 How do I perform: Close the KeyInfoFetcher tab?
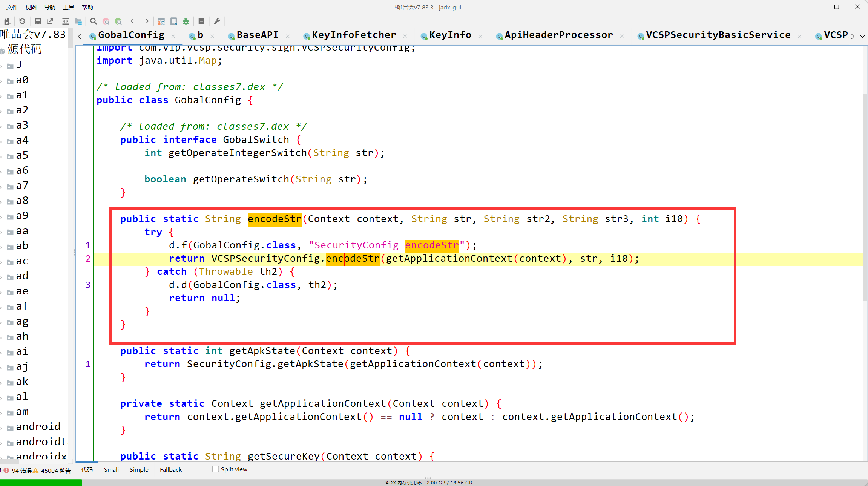click(405, 36)
